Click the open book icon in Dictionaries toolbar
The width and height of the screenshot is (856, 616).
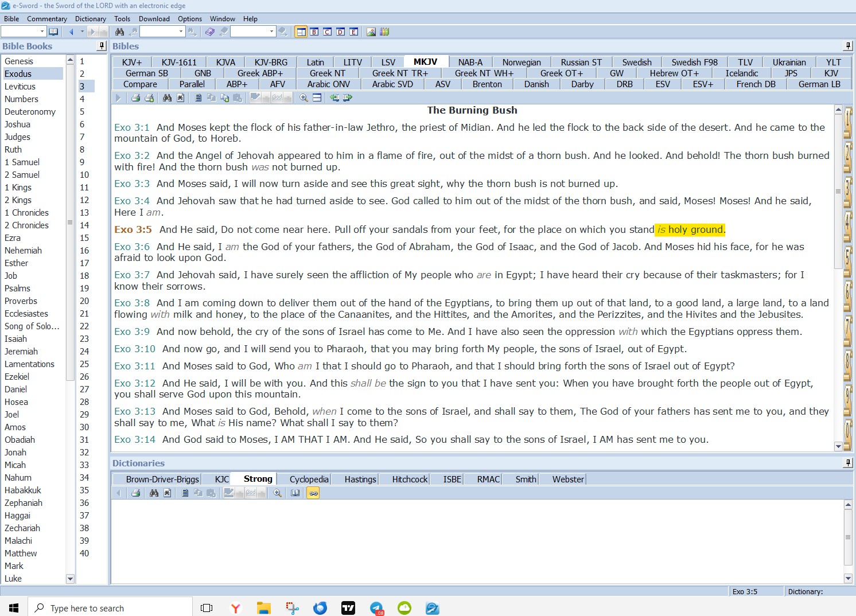coord(295,493)
